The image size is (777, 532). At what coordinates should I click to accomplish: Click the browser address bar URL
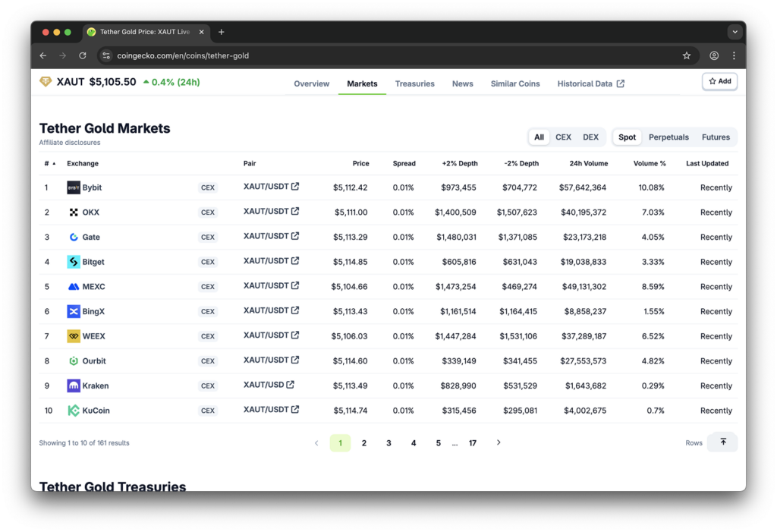click(x=183, y=55)
